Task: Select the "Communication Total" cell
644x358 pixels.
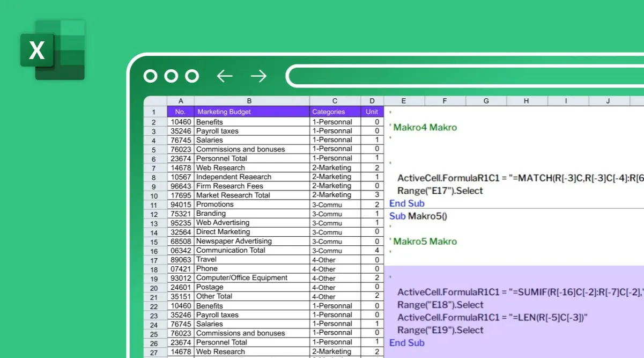Action: click(252, 250)
